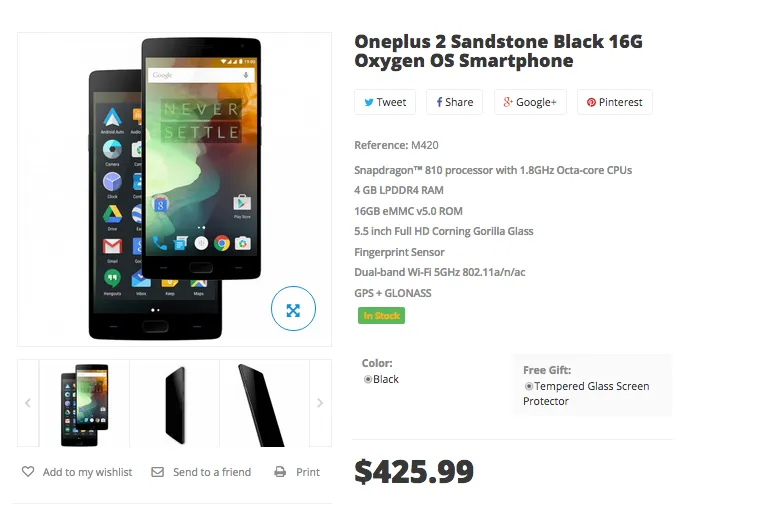
Task: Click the In Stock availability badge
Action: coord(381,316)
